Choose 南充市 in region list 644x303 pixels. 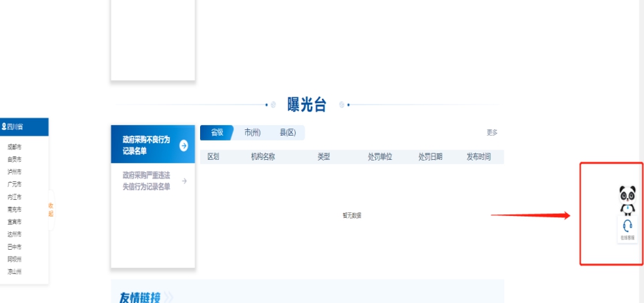pyautogui.click(x=15, y=209)
